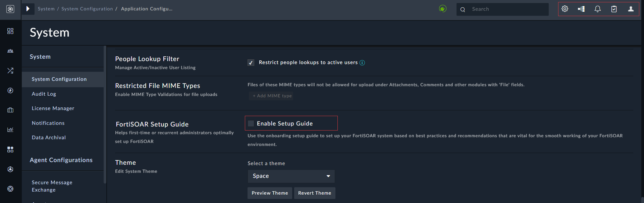Go to System breadcrumb link
This screenshot has width=644, height=203.
pyautogui.click(x=46, y=9)
